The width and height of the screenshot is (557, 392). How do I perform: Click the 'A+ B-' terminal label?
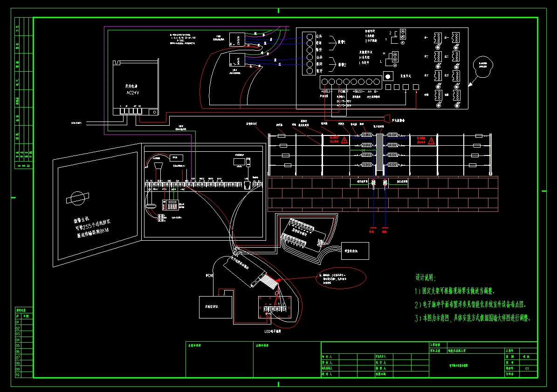373,92
